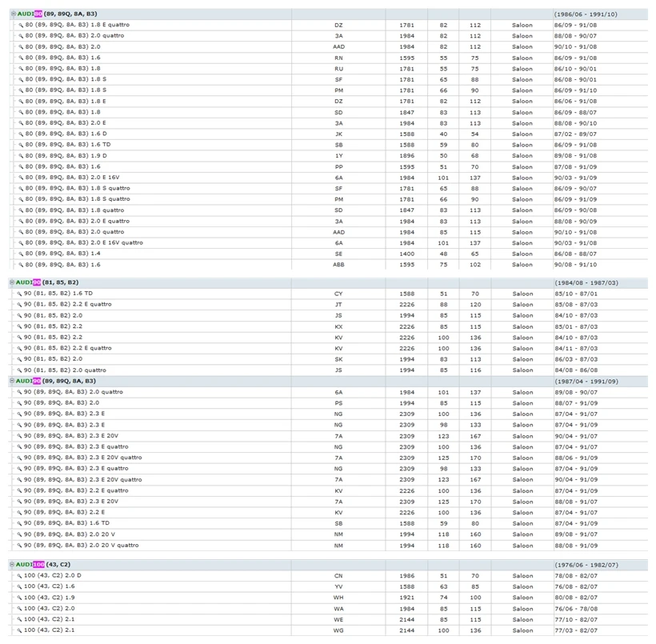
Task: Open 80 (89, 89Q, 8A, B3) 1.6 RN link
Action: [62, 58]
